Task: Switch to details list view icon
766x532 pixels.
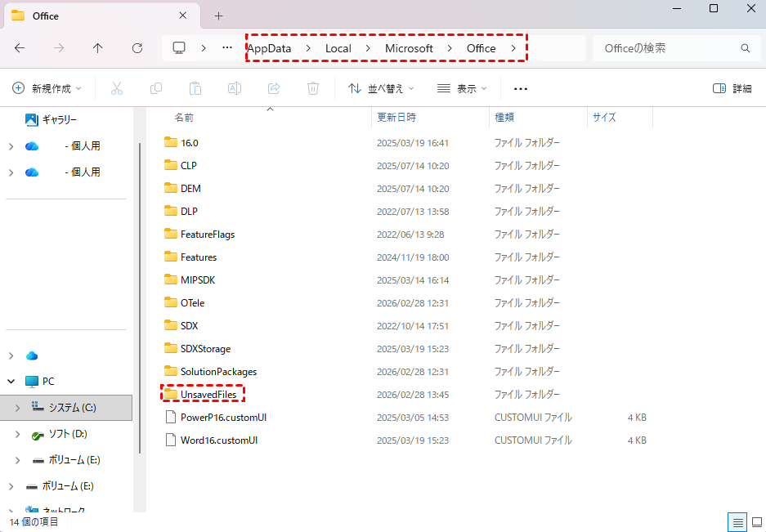Action: [x=737, y=521]
